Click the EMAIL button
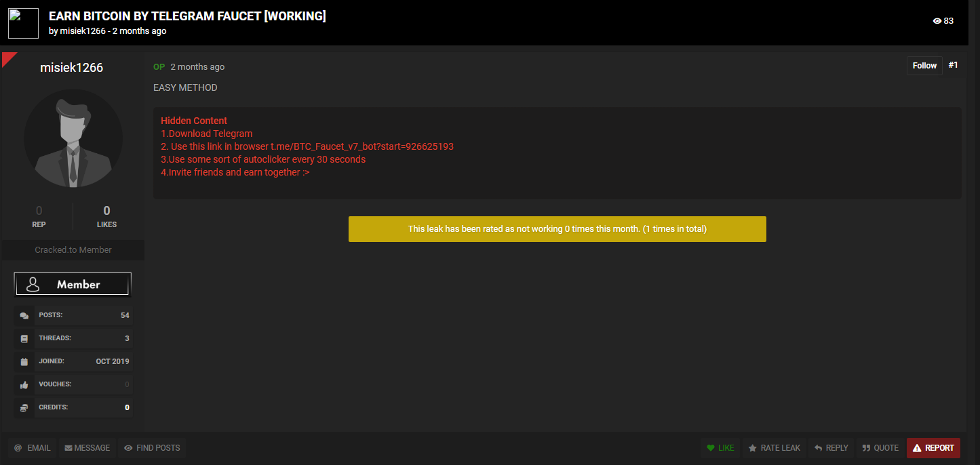This screenshot has width=980, height=465. tap(33, 448)
